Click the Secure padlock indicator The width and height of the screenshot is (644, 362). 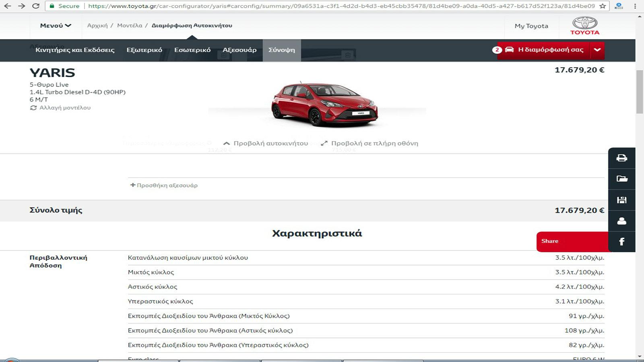tap(64, 6)
